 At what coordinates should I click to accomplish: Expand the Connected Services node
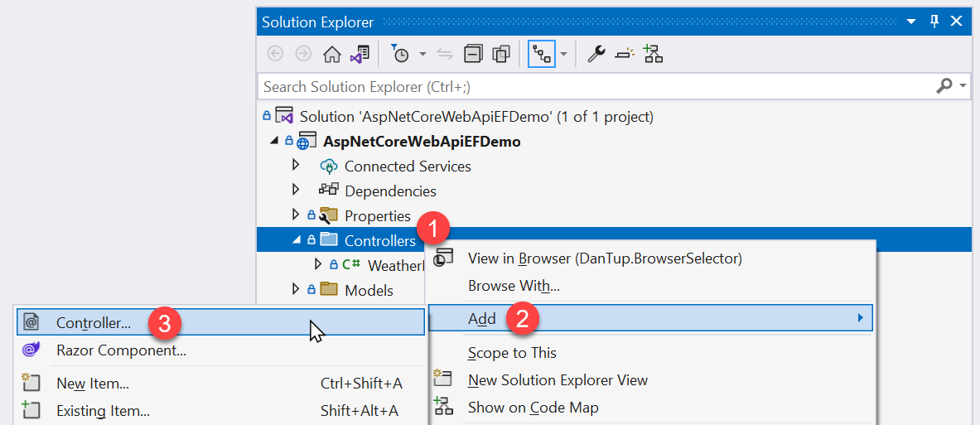click(297, 165)
